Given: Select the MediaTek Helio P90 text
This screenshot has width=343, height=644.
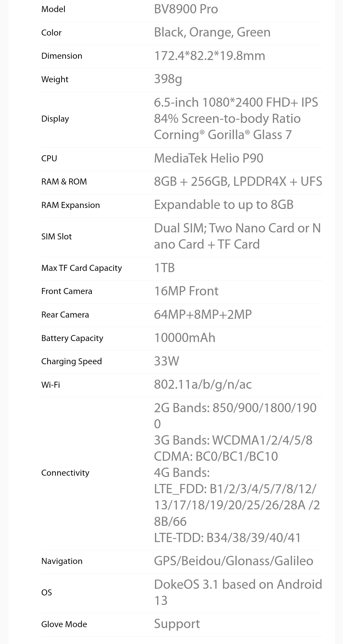Looking at the screenshot, I should 209,158.
